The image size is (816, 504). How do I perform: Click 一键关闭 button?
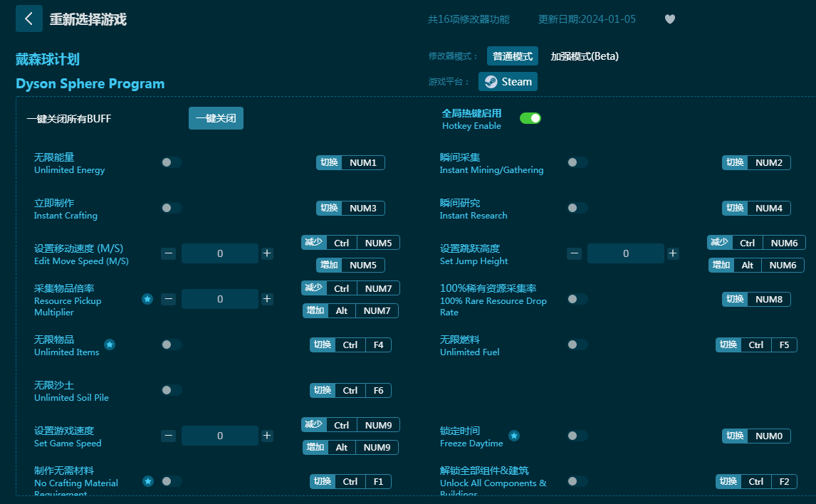point(216,118)
